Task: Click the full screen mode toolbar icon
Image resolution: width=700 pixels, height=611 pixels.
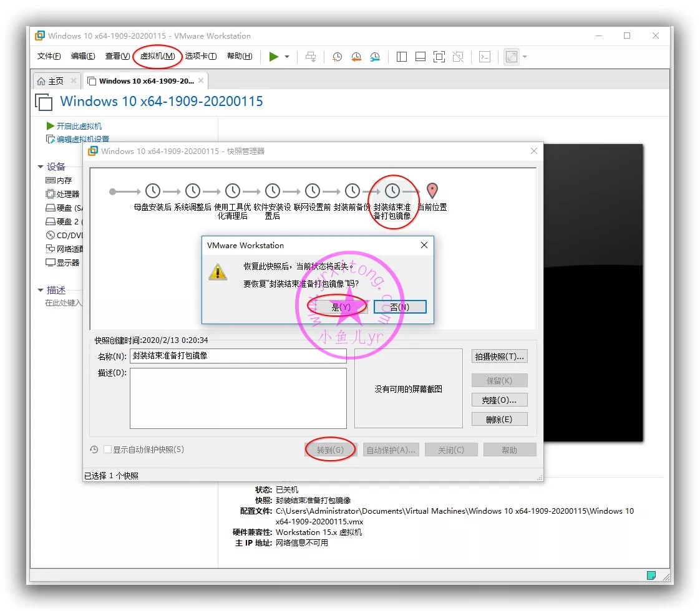Action: pyautogui.click(x=439, y=57)
